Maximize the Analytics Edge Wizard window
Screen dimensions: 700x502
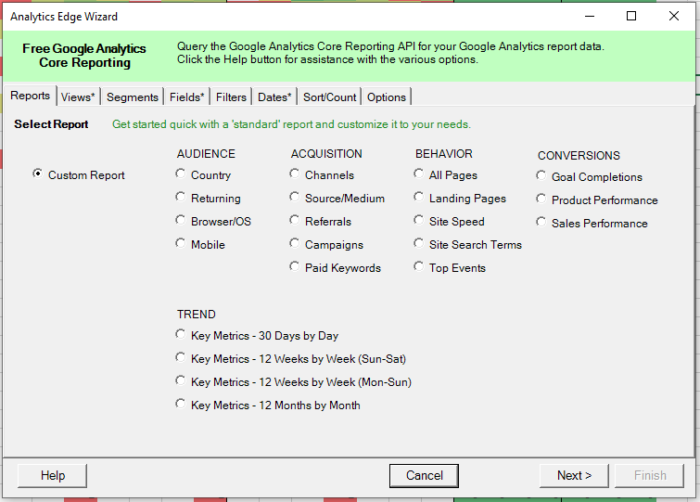(x=631, y=17)
